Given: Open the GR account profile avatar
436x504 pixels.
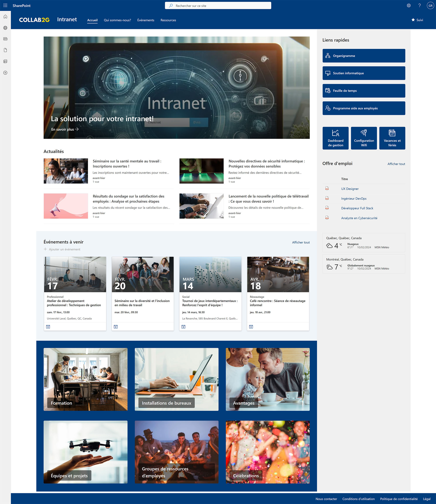Looking at the screenshot, I should (x=430, y=6).
